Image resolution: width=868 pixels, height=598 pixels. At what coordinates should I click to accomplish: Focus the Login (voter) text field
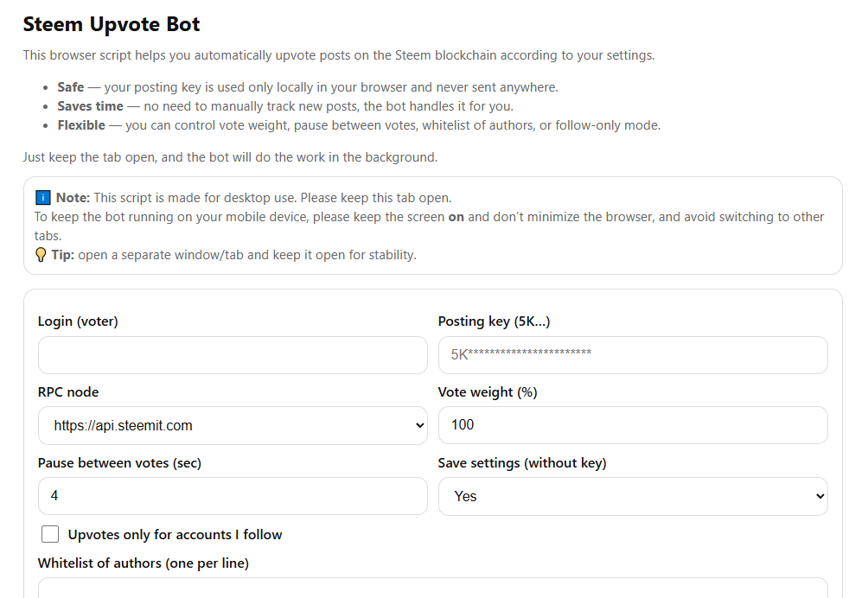pyautogui.click(x=233, y=355)
